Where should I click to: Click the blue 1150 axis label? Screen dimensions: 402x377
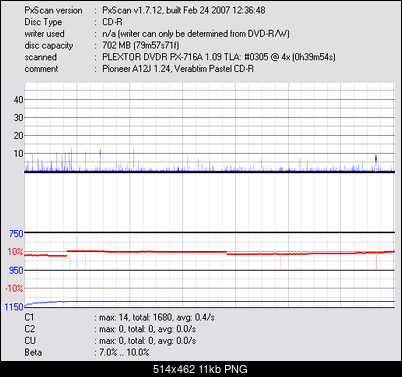(x=14, y=307)
